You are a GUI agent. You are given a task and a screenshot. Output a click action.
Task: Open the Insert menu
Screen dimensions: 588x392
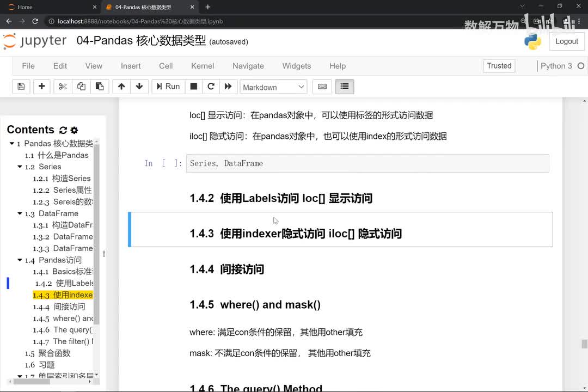tap(131, 66)
